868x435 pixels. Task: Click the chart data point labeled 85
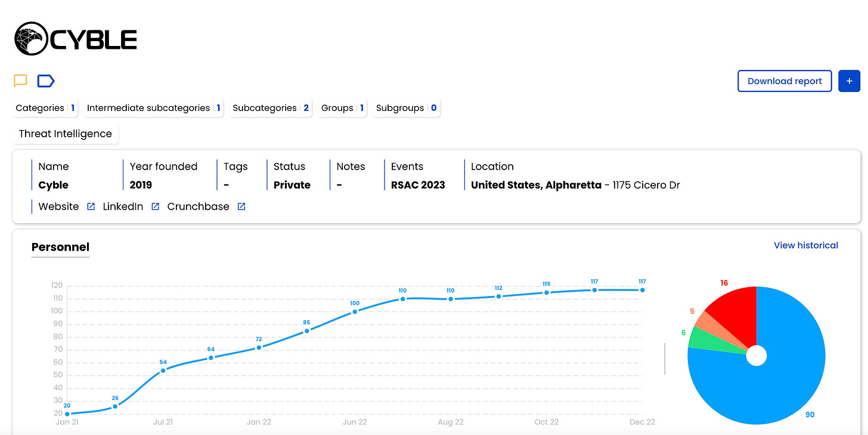(x=307, y=331)
